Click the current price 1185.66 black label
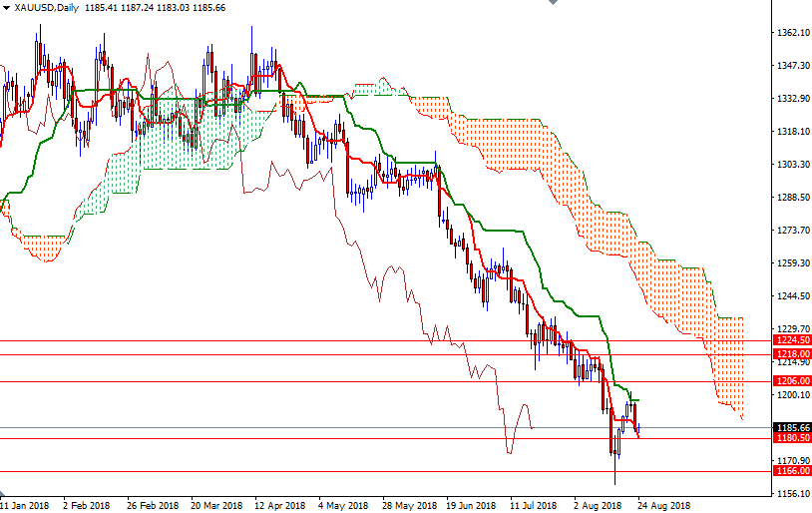The height and width of the screenshot is (513, 812). (793, 427)
